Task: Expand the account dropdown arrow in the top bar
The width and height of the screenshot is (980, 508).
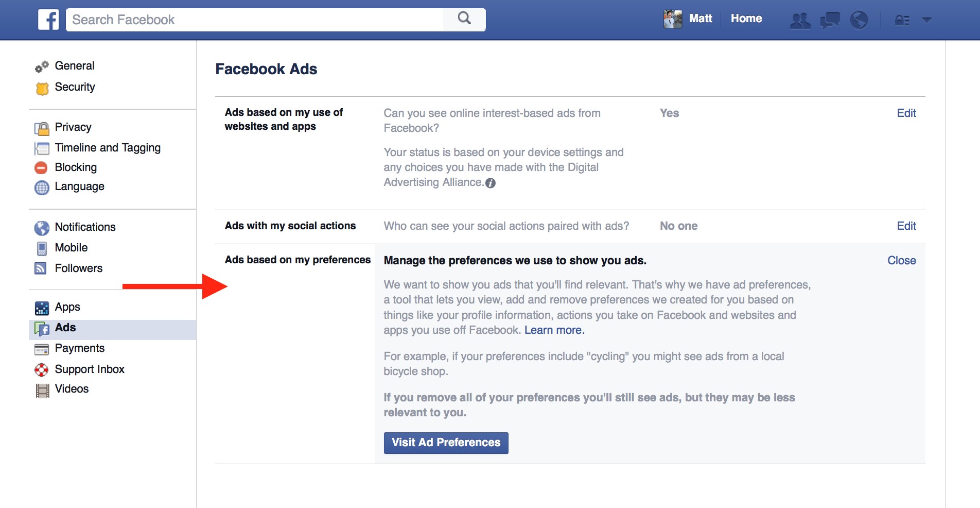Action: pos(926,20)
